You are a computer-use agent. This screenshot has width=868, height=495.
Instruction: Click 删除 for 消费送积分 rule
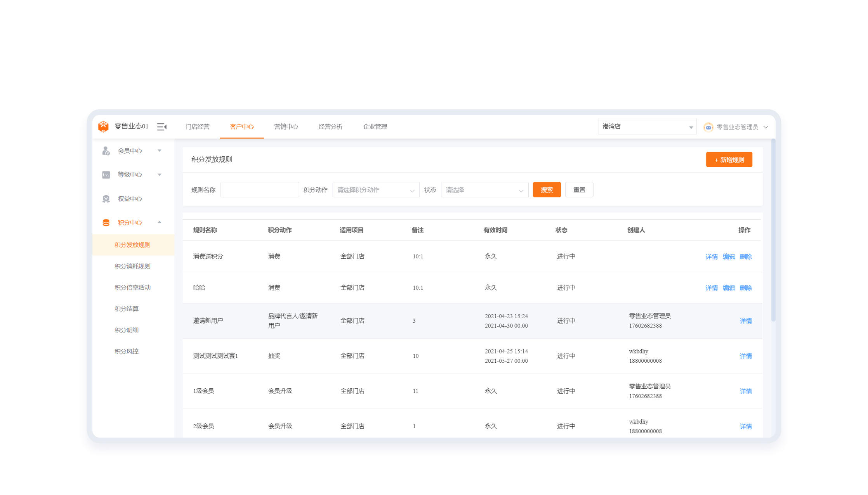746,256
